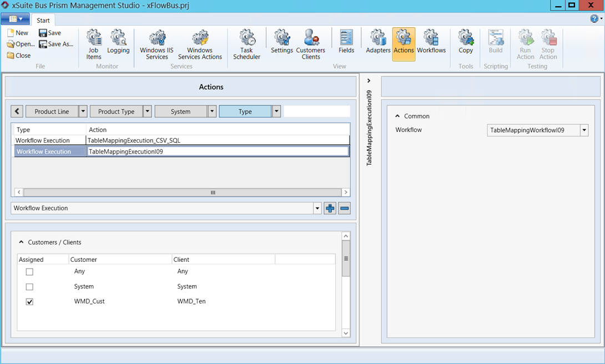Enable the System customer checkbox
This screenshot has height=364, width=605.
click(x=30, y=287)
